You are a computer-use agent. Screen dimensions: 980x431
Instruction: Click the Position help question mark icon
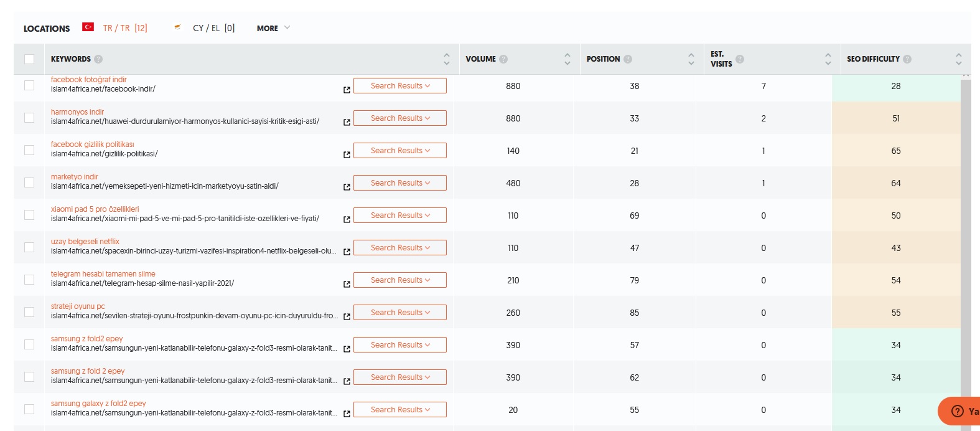628,59
